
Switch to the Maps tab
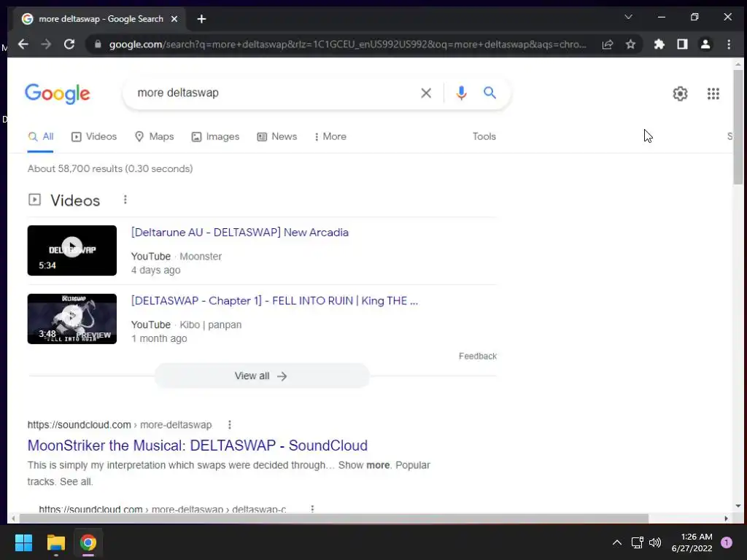click(155, 136)
